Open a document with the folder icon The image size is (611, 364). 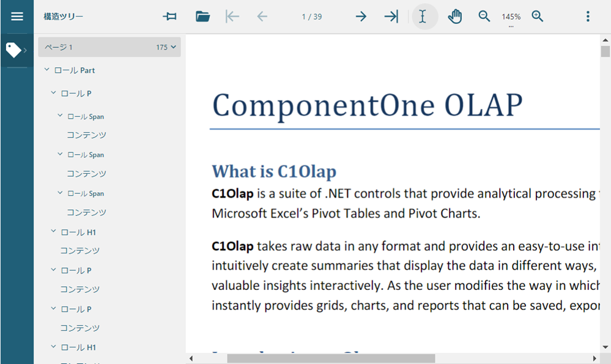click(202, 17)
